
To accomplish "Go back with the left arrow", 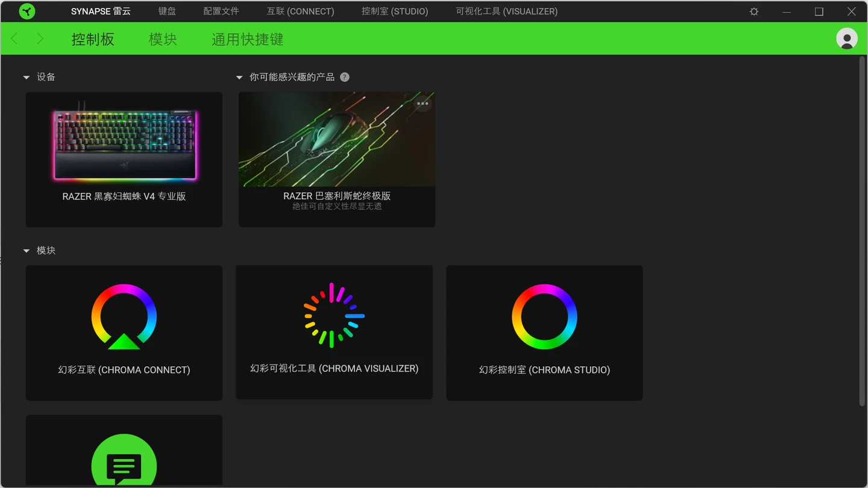I will point(14,39).
